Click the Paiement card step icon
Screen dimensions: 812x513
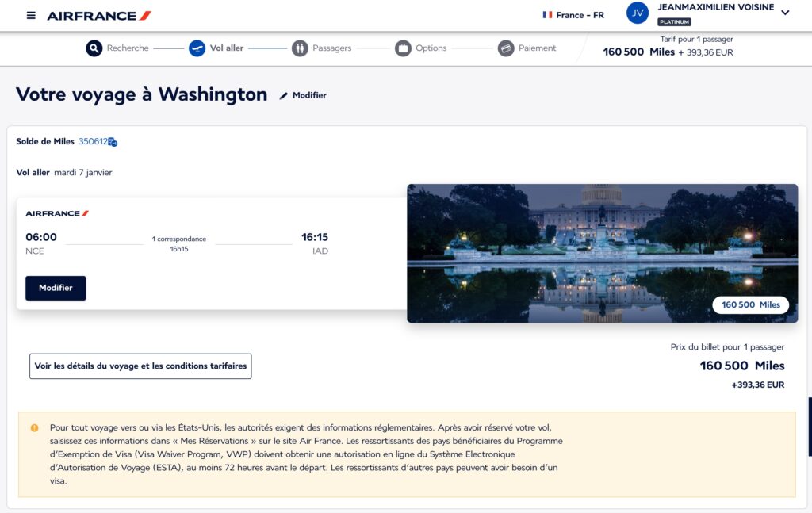tap(506, 48)
